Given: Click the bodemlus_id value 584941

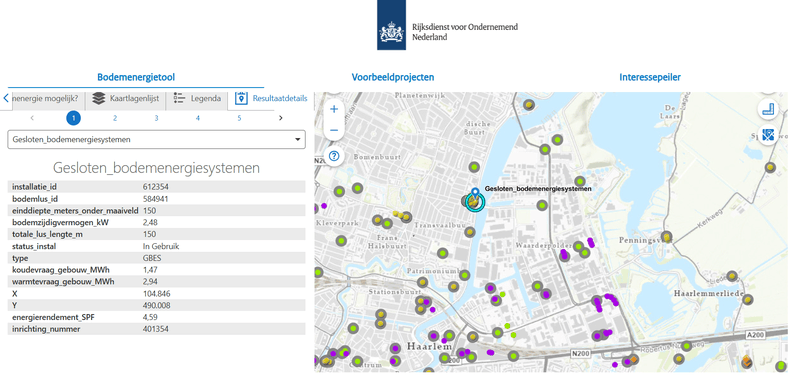Looking at the screenshot, I should point(156,199).
